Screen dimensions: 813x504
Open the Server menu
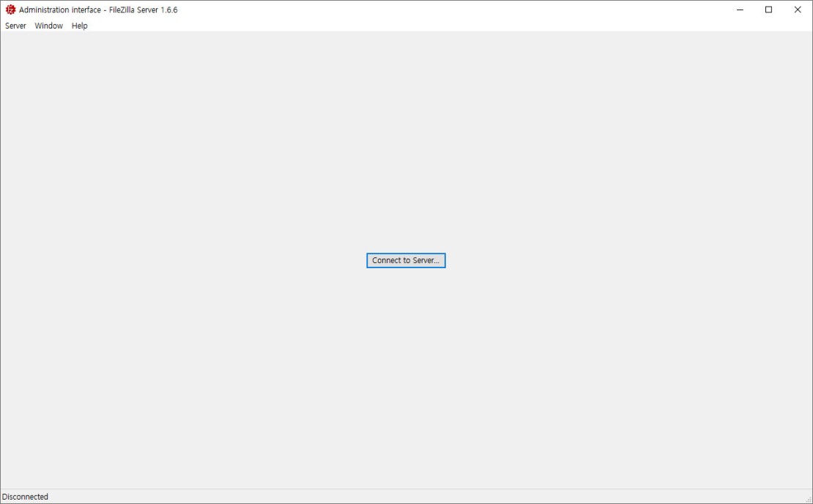pos(15,26)
